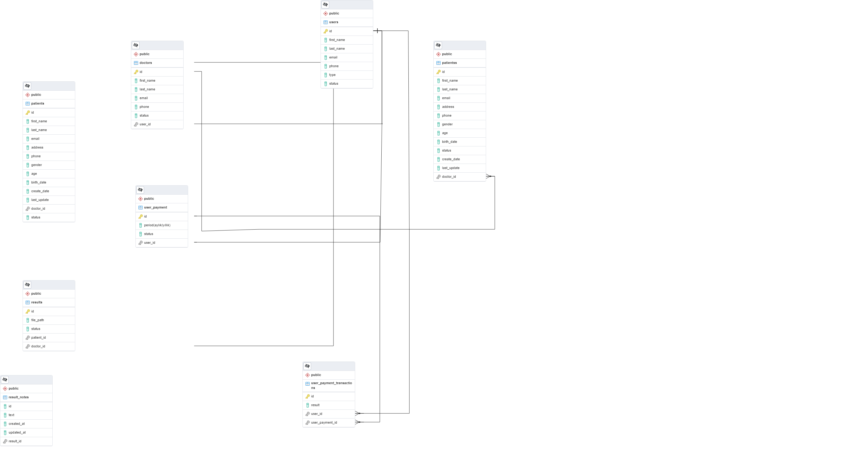Toggle details visibility on user_payment_transactions table
The image size is (868, 467).
[x=307, y=366]
